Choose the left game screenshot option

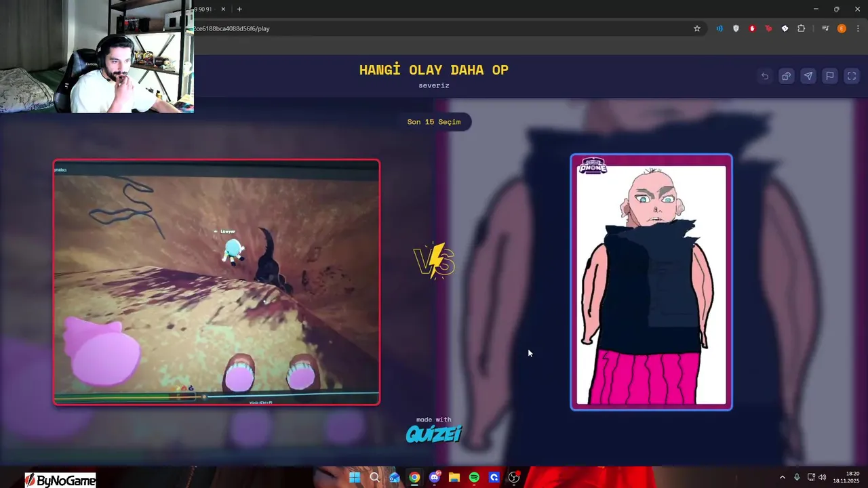pos(216,282)
